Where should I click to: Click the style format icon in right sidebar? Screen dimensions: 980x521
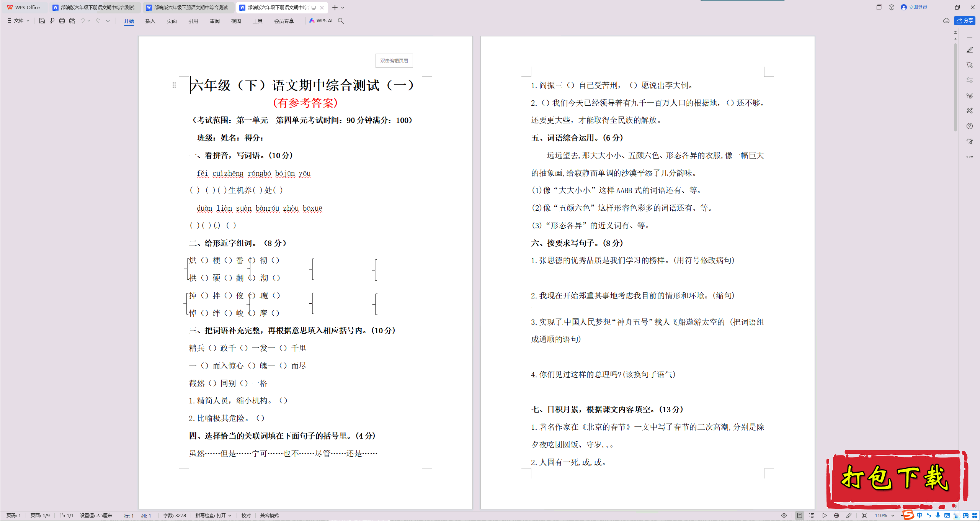click(x=970, y=95)
